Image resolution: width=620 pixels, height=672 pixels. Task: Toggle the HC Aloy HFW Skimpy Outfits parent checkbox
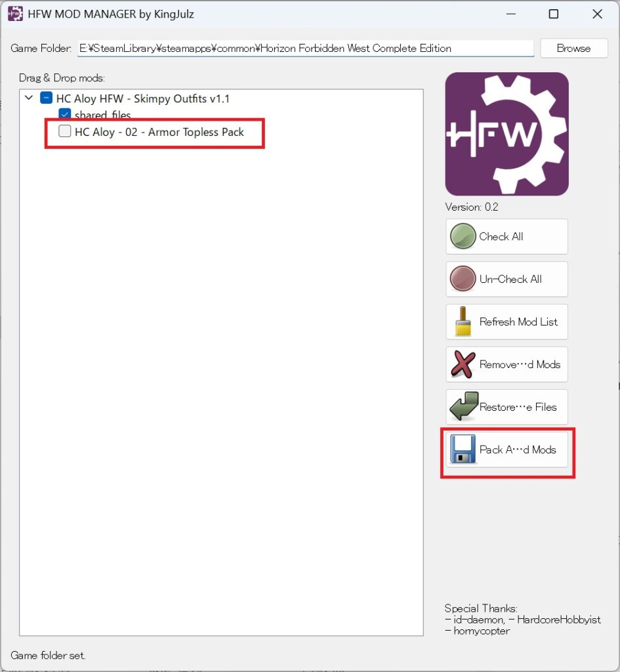[x=47, y=98]
